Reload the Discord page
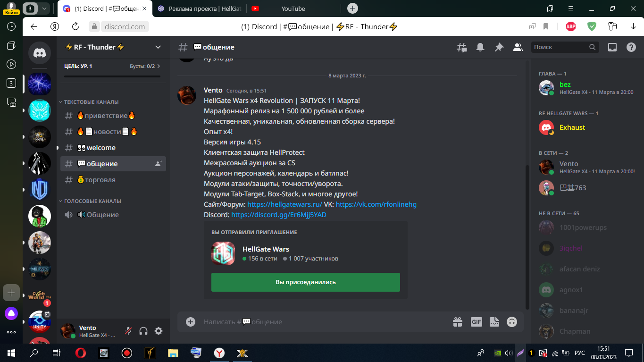Viewport: 644px width, 362px height. pyautogui.click(x=75, y=26)
